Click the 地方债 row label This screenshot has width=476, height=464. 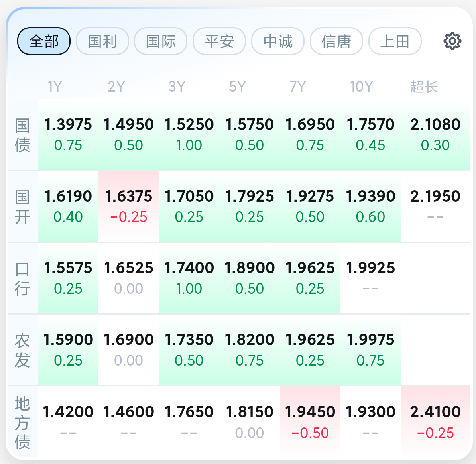point(22,422)
